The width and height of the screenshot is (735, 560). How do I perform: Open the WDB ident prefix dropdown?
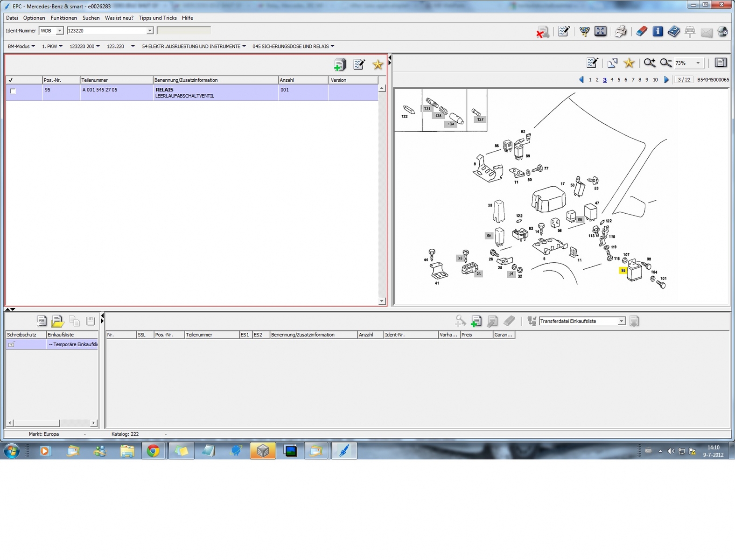tap(60, 31)
